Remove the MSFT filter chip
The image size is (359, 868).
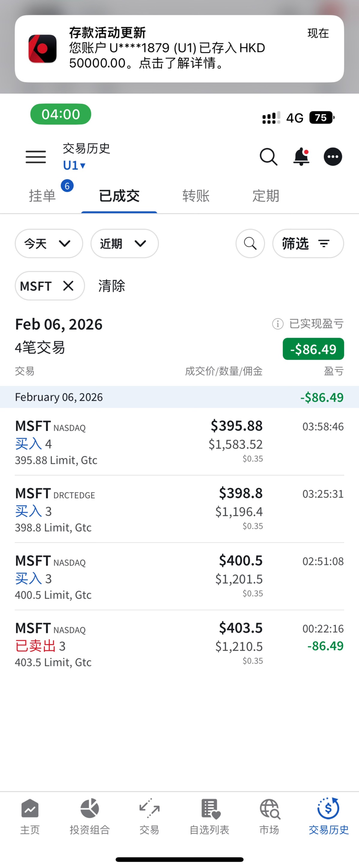coord(68,286)
